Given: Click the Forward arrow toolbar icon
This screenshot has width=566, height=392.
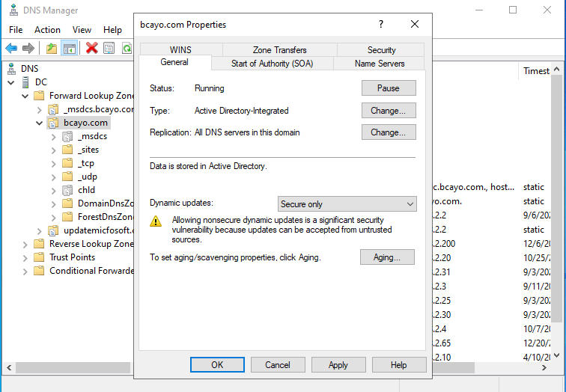Looking at the screenshot, I should (28, 49).
